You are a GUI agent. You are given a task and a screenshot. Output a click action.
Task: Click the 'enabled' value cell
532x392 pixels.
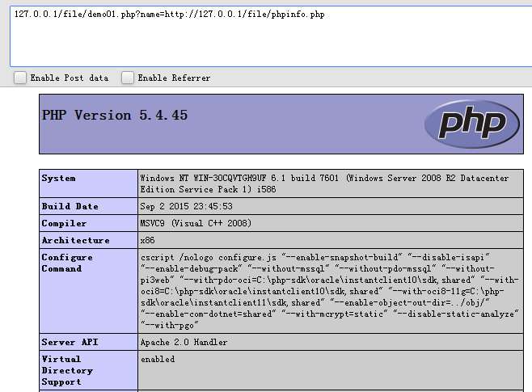click(x=331, y=370)
